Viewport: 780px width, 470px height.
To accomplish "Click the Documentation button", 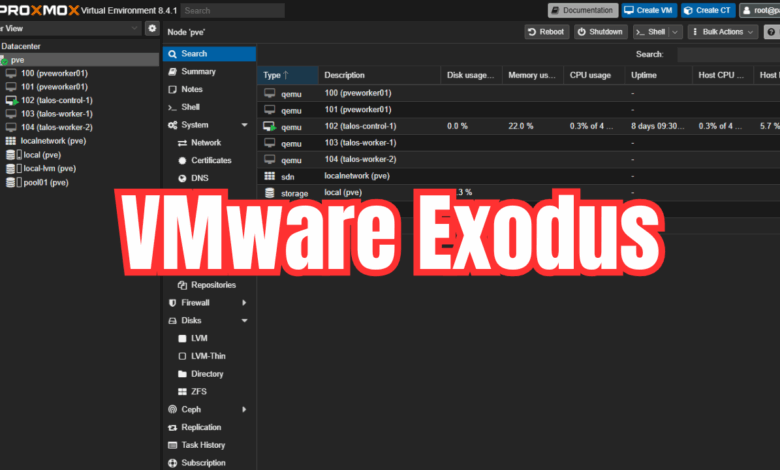I will [583, 10].
